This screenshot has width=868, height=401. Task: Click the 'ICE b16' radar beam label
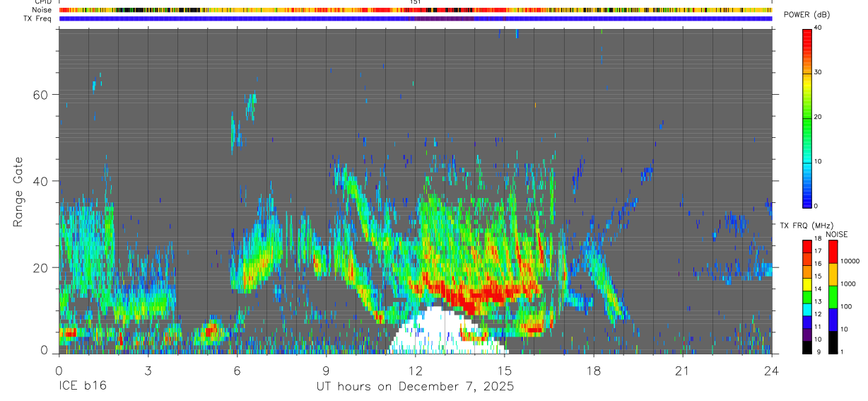pyautogui.click(x=84, y=387)
